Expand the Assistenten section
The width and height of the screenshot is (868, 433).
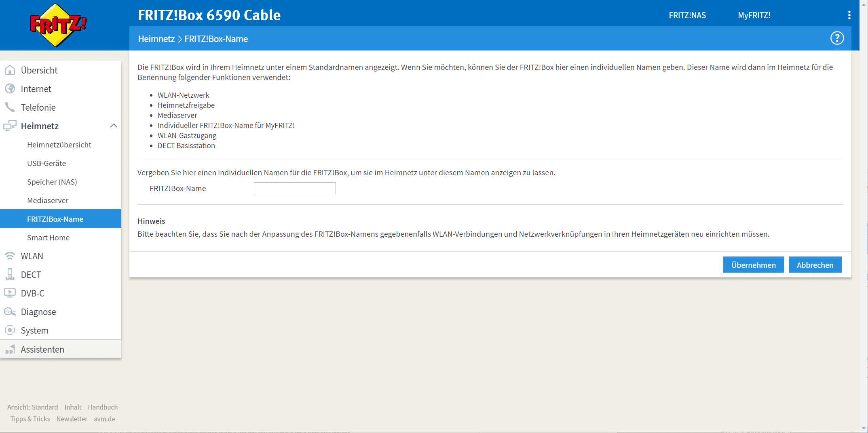tap(42, 349)
